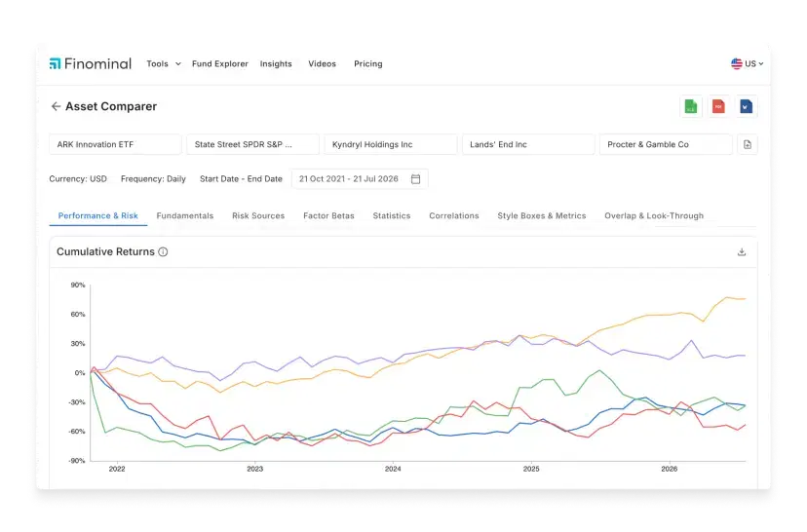The width and height of the screenshot is (807, 532).
Task: Click the 30% y-axis label
Action: 78,344
